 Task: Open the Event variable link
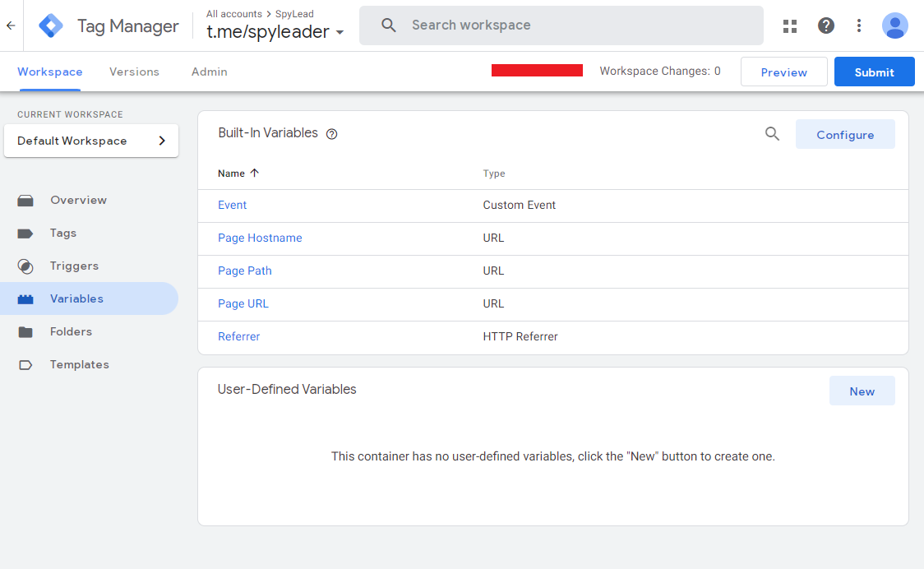232,206
